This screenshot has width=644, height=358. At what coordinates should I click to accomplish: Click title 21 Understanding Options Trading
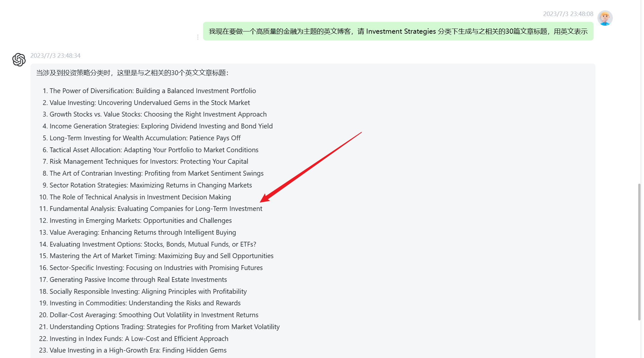point(165,327)
